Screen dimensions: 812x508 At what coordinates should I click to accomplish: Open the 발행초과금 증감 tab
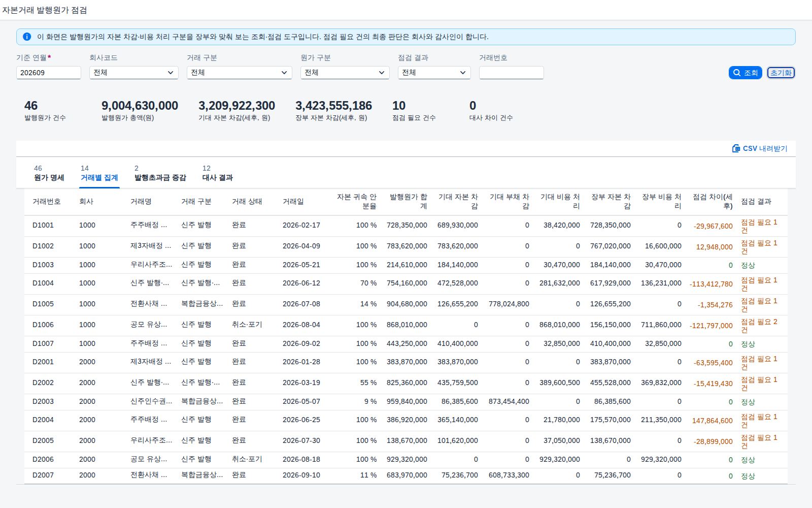pos(160,173)
